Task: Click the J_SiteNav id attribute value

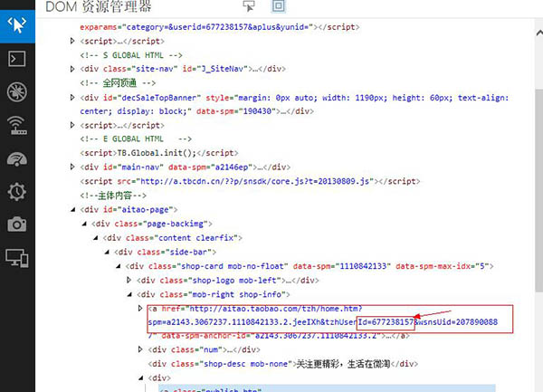Action: (224, 69)
